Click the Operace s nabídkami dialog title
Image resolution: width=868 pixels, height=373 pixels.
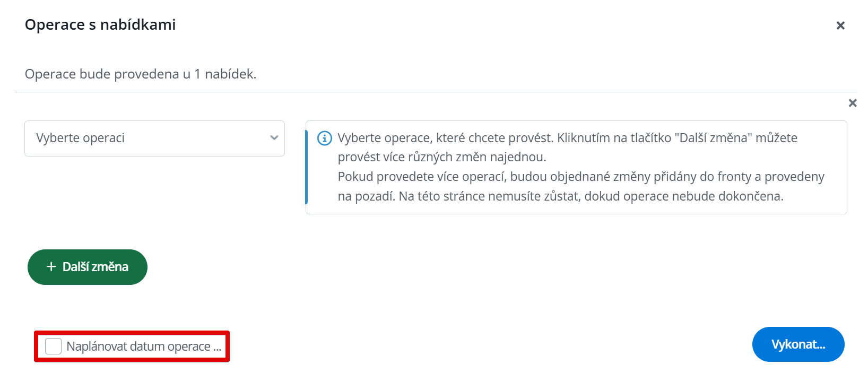click(x=100, y=25)
